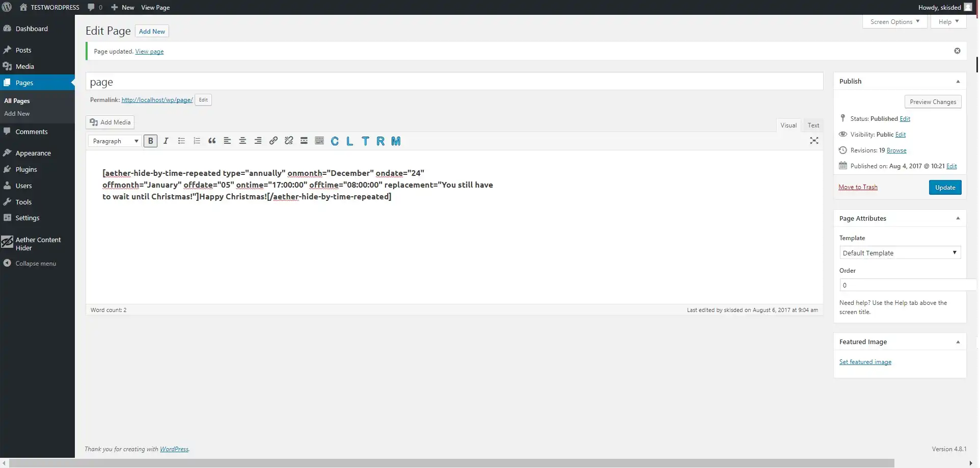This screenshot has height=468, width=980.
Task: Open the Paragraph format dropdown
Action: click(115, 141)
